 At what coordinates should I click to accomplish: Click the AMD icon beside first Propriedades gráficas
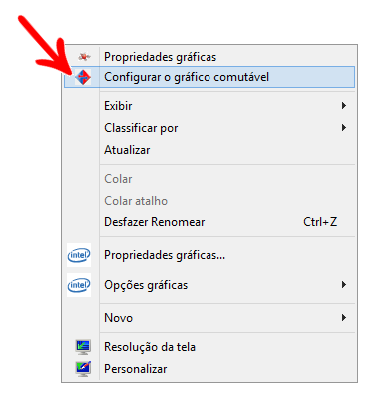(x=84, y=57)
